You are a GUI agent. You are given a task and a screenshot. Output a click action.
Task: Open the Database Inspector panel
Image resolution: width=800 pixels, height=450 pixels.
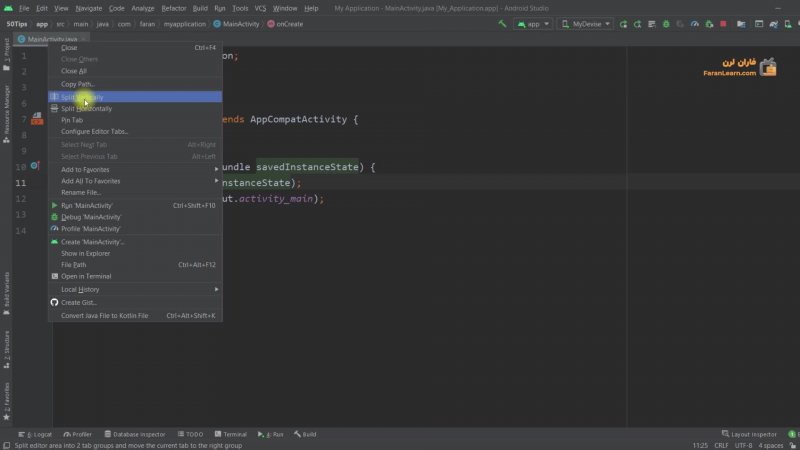click(x=134, y=434)
